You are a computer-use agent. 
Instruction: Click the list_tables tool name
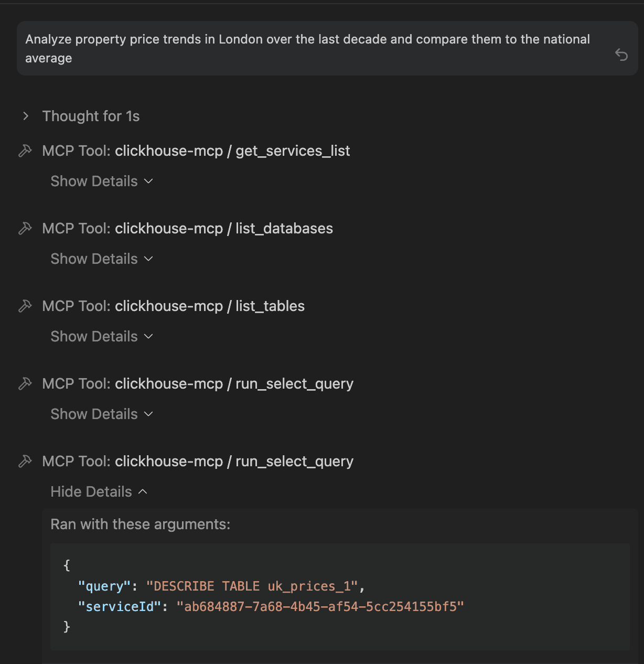point(270,306)
